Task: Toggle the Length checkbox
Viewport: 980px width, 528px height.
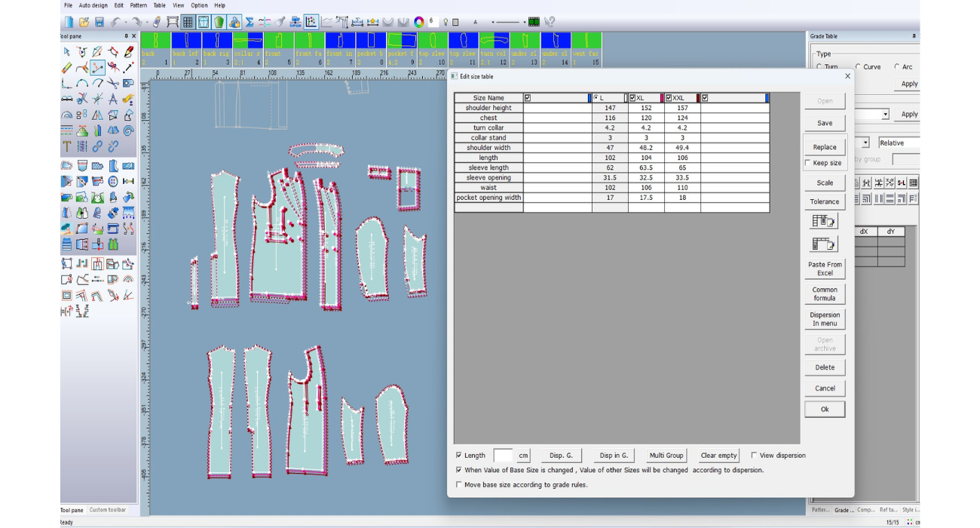Action: coord(459,456)
